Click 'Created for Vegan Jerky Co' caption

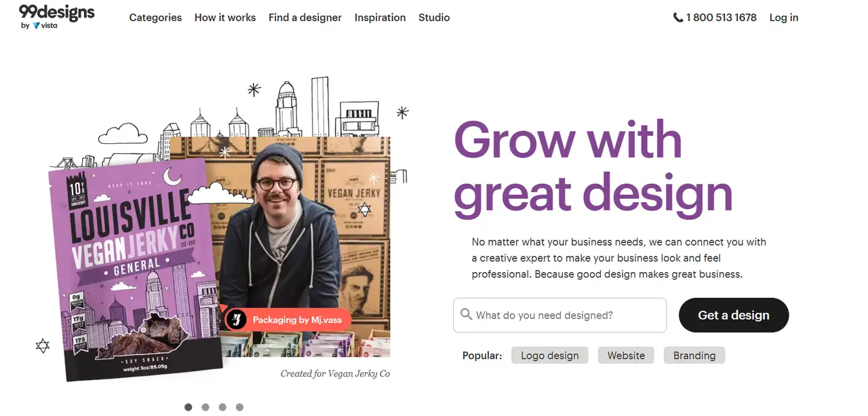click(x=335, y=373)
